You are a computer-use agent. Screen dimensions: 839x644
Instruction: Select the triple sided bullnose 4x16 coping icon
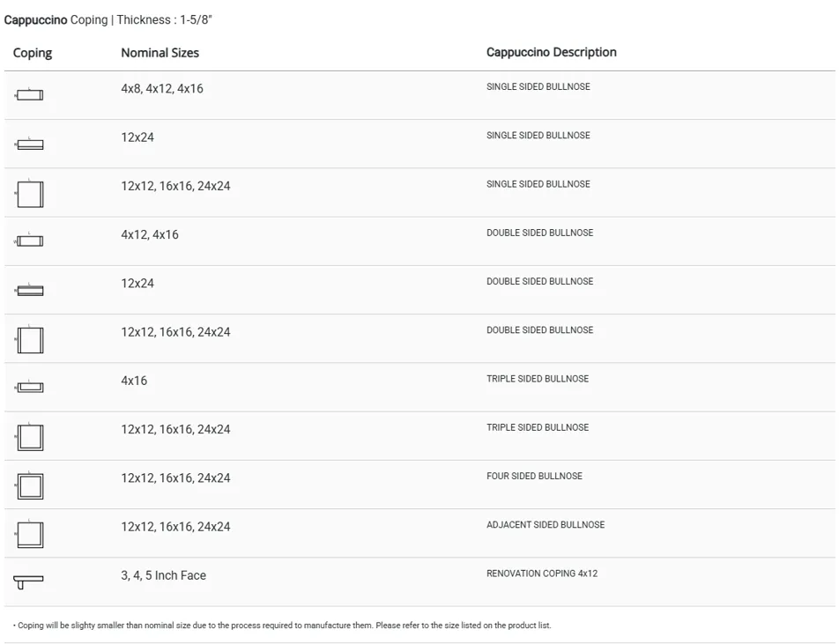[x=29, y=387]
